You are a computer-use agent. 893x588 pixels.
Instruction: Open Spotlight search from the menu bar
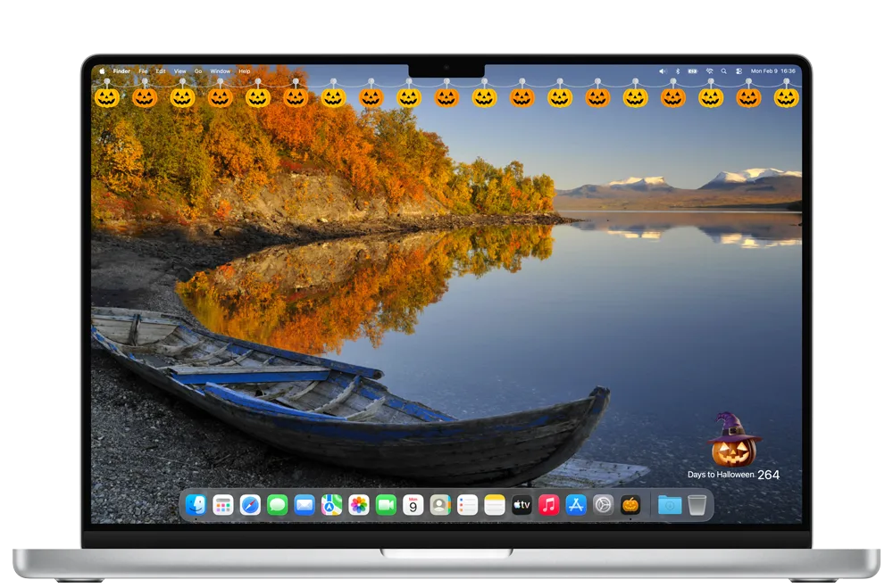coord(724,71)
